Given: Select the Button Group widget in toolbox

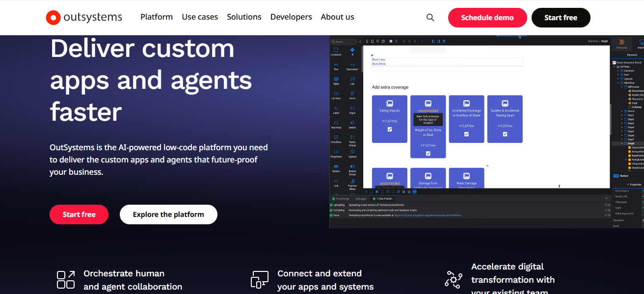Looking at the screenshot, I should tap(352, 170).
